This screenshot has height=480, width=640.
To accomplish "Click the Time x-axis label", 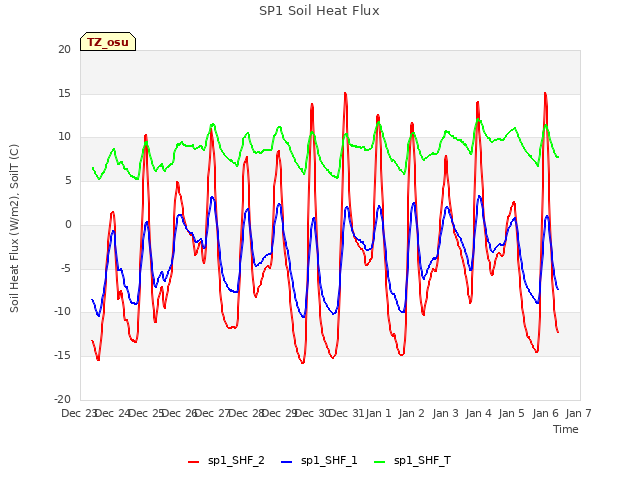I will (x=566, y=429).
